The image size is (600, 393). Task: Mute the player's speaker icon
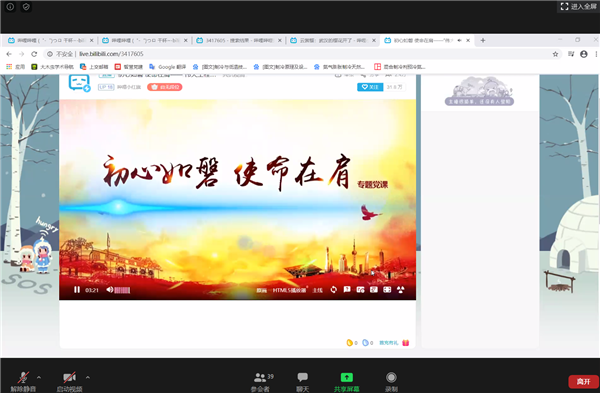pyautogui.click(x=109, y=290)
